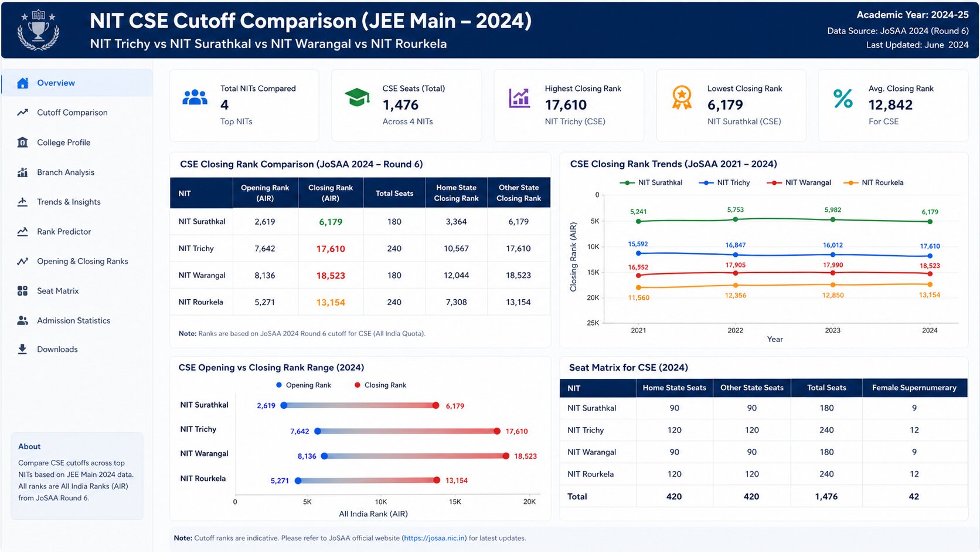Open the Overview menu item
The width and height of the screenshot is (980, 552).
[x=77, y=83]
